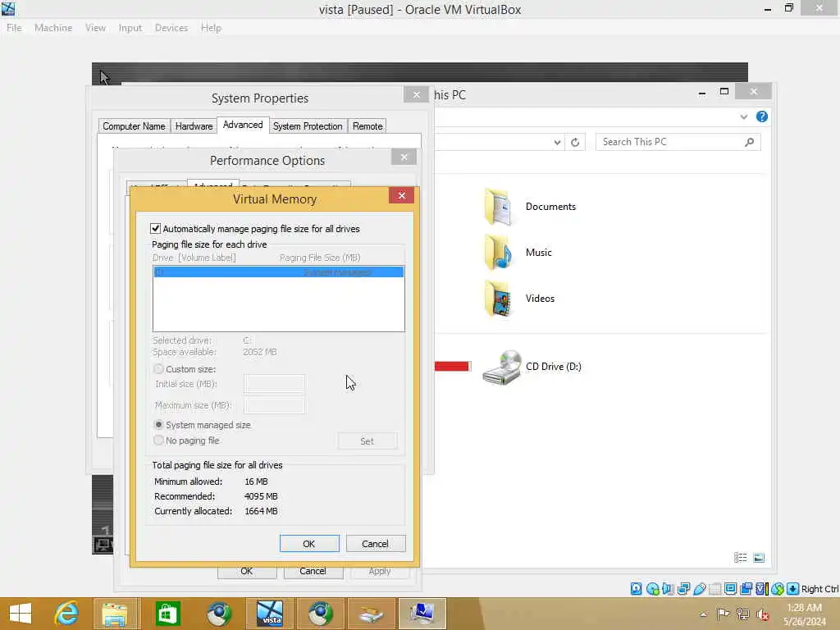Click the mouse integration indicator in VirtualBox
The height and width of the screenshot is (630, 840).
point(778,589)
